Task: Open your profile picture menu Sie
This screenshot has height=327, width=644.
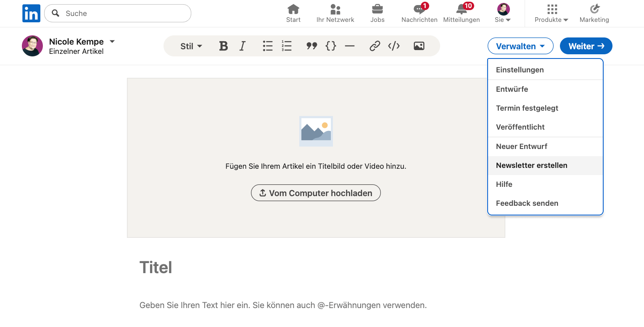Action: 503,13
